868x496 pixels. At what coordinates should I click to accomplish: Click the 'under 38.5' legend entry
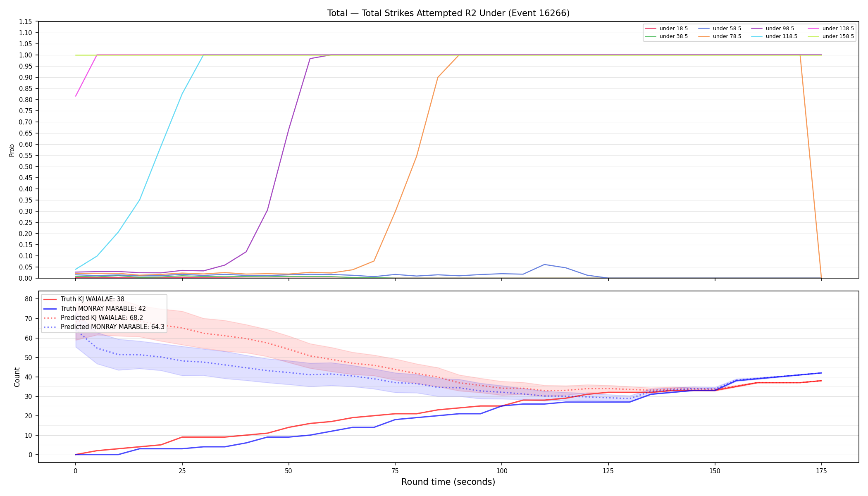666,36
